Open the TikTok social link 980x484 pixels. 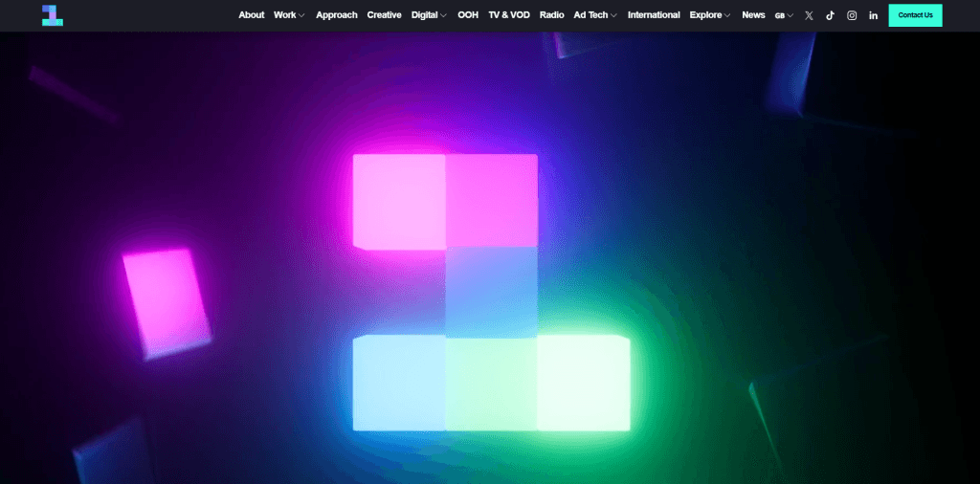pyautogui.click(x=830, y=15)
